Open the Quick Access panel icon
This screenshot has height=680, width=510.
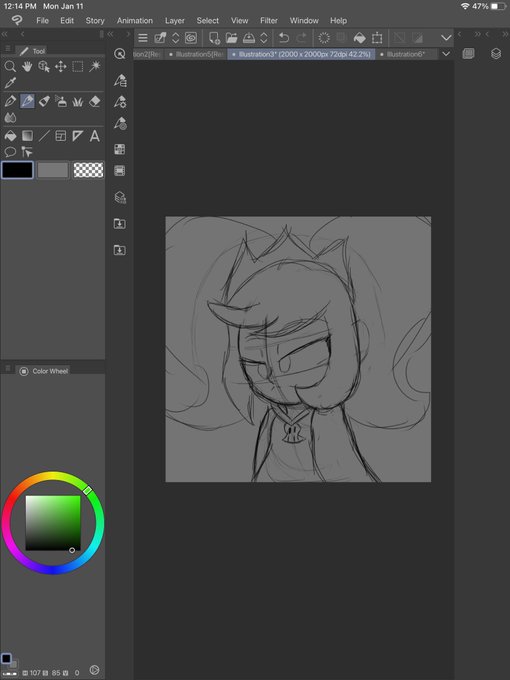(x=120, y=54)
